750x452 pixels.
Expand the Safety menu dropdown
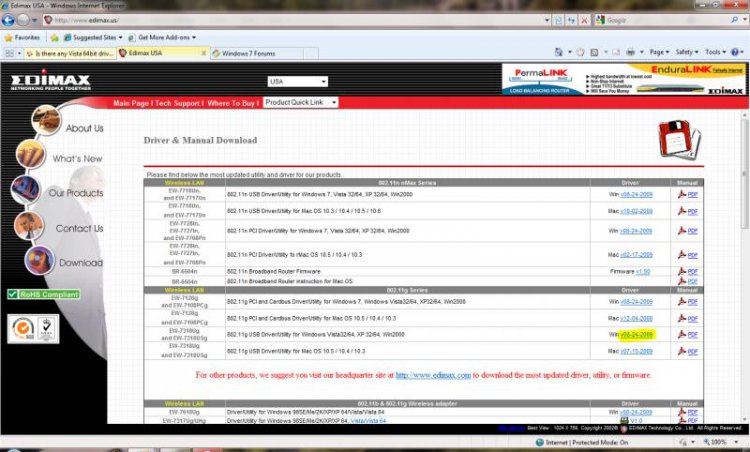(x=687, y=52)
